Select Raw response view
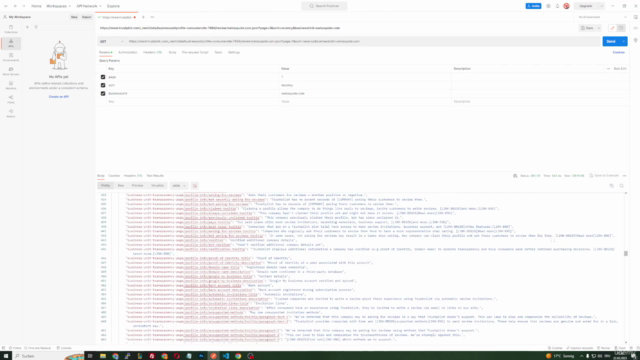Image resolution: width=640 pixels, height=360 pixels. tap(121, 186)
